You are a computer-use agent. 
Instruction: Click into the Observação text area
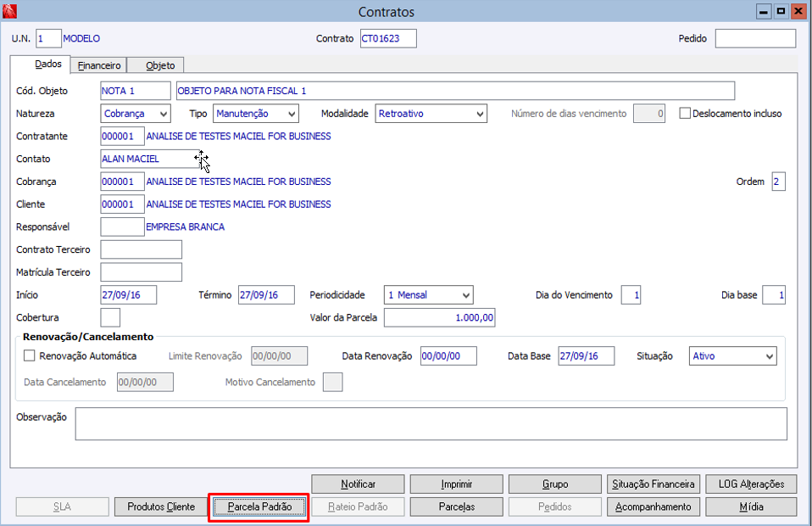pyautogui.click(x=431, y=424)
